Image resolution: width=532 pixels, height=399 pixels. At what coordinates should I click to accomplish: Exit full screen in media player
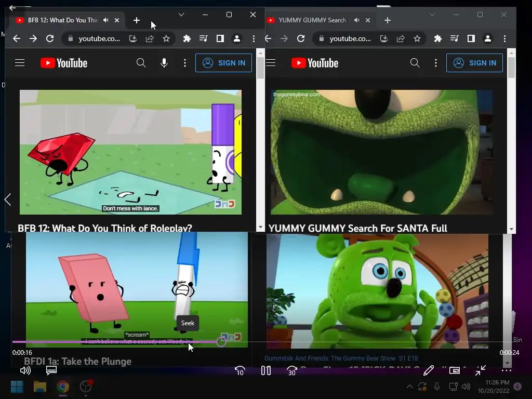pos(481,370)
